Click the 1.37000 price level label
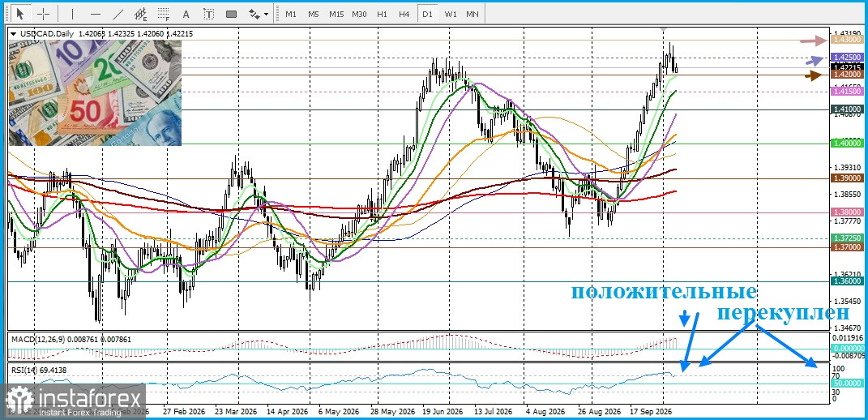Image resolution: width=868 pixels, height=420 pixels. 846,247
